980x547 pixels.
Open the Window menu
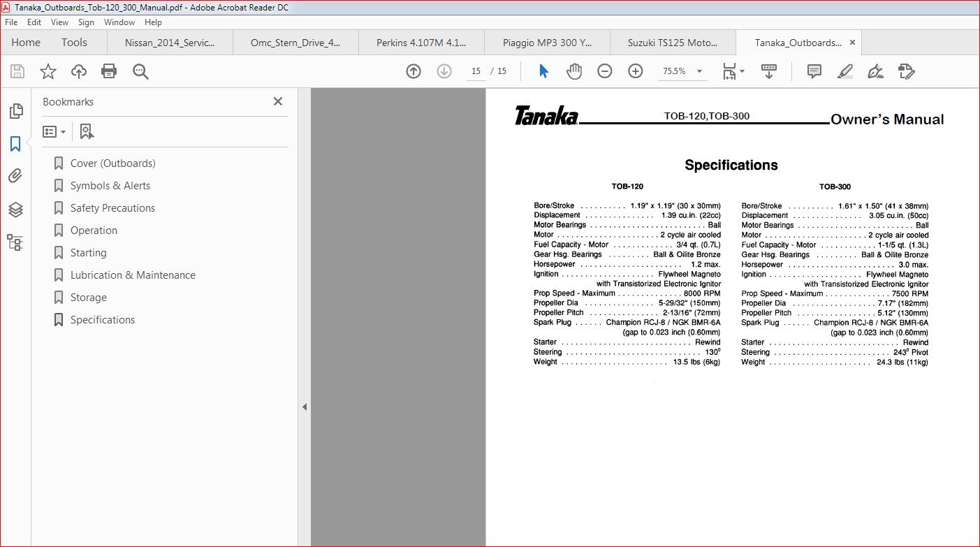pos(119,22)
